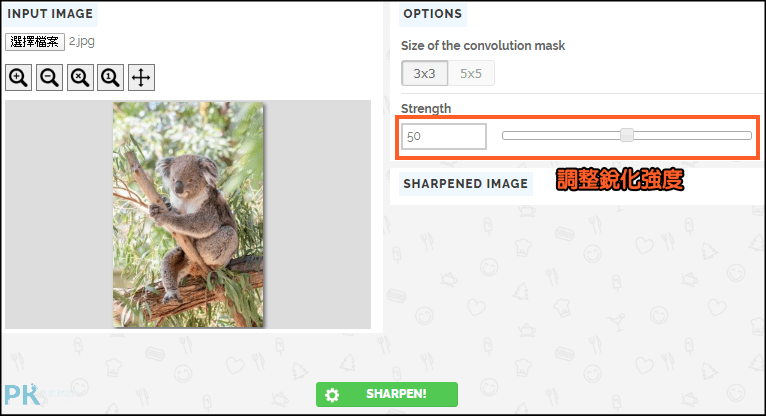Click the zoom out magnifier icon
Viewport: 766px width, 416px height.
pyautogui.click(x=49, y=77)
